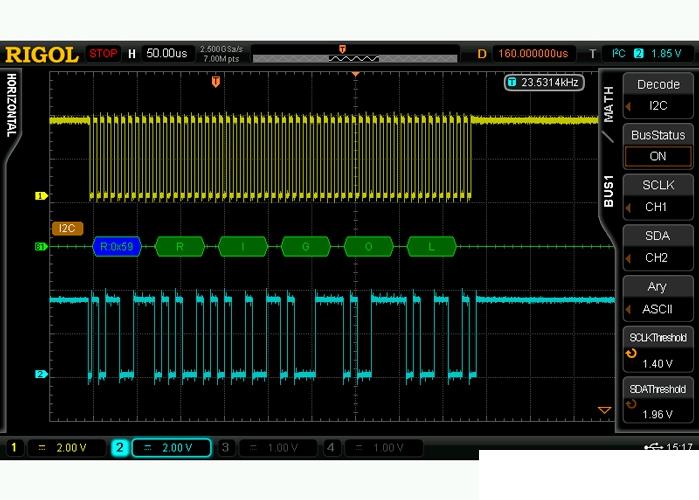The width and height of the screenshot is (699, 500).
Task: Click the orange trigger position marker above the waveform
Action: [x=215, y=82]
